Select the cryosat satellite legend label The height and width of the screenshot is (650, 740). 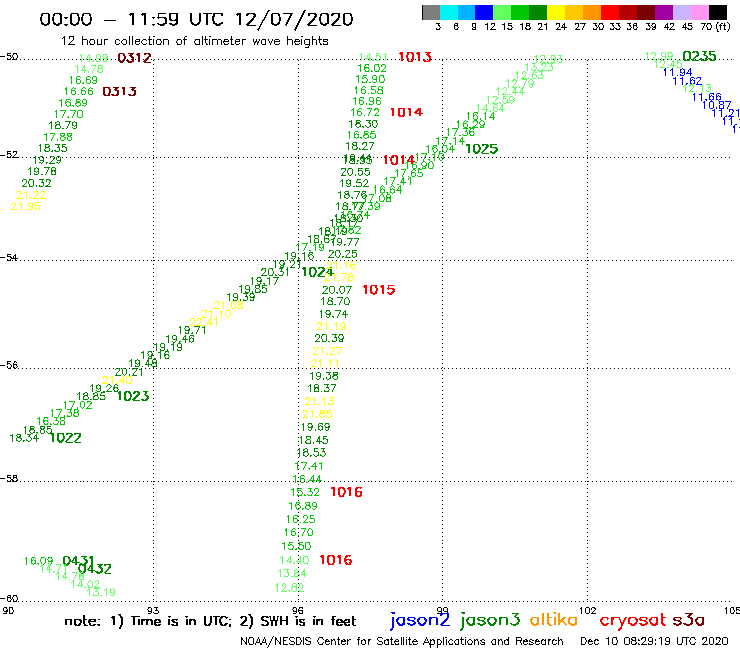[632, 620]
